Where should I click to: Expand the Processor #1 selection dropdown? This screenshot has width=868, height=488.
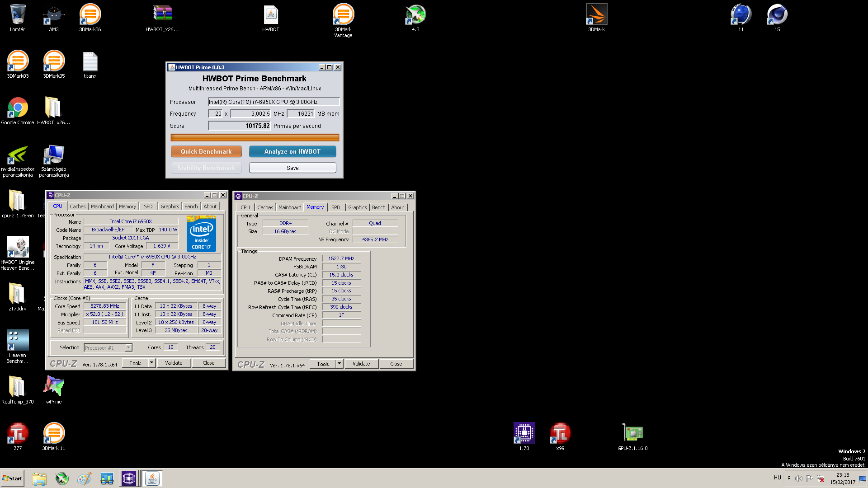point(128,347)
